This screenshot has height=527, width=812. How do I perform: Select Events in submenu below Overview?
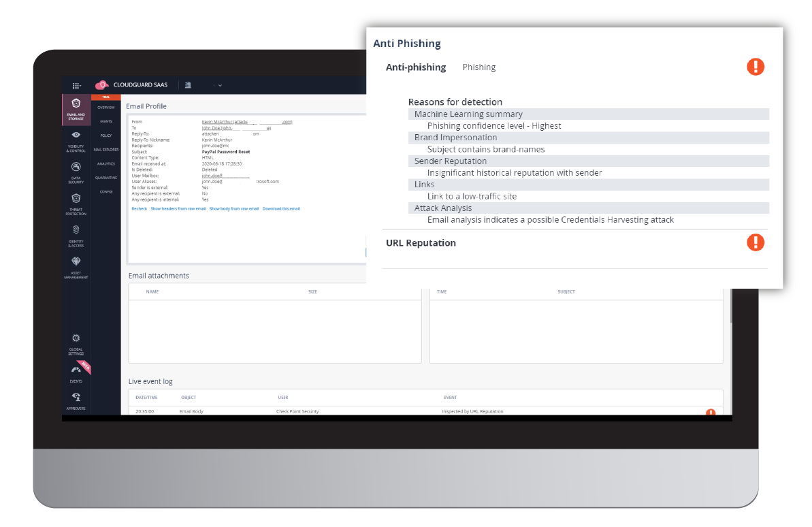[106, 121]
